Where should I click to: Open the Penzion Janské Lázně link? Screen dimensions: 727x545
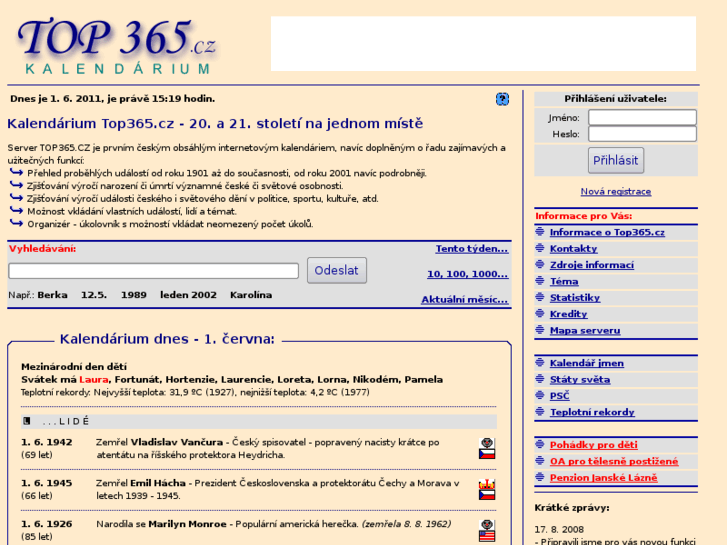(x=604, y=478)
